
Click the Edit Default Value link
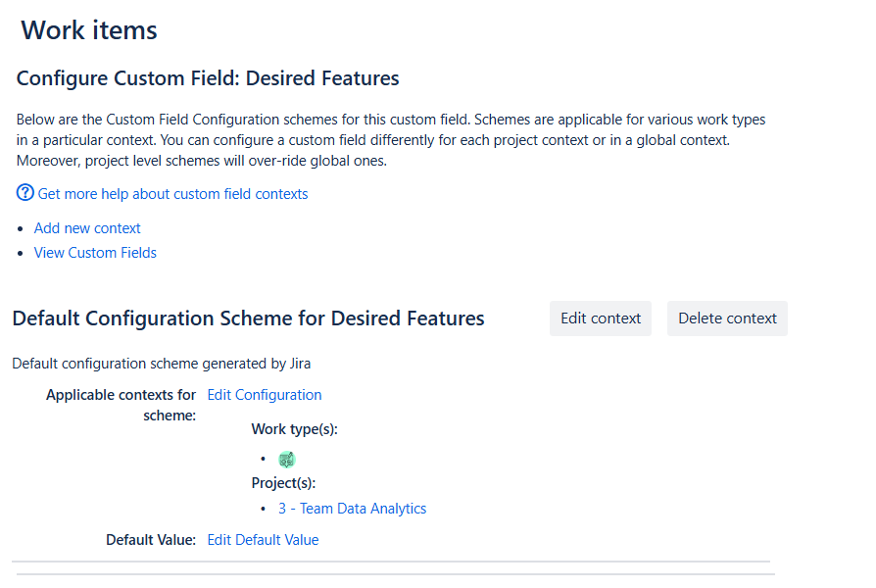coord(263,540)
